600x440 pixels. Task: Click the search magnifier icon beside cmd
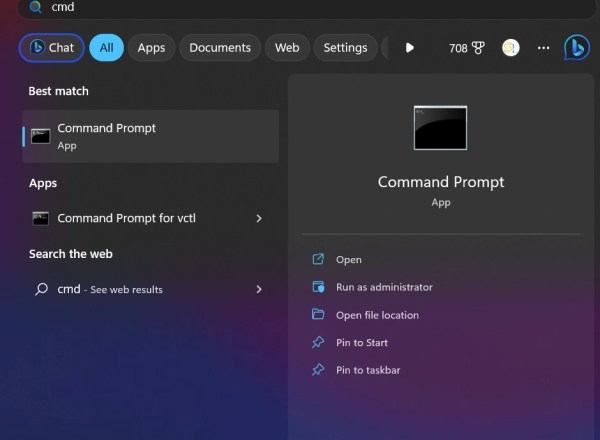(36, 7)
